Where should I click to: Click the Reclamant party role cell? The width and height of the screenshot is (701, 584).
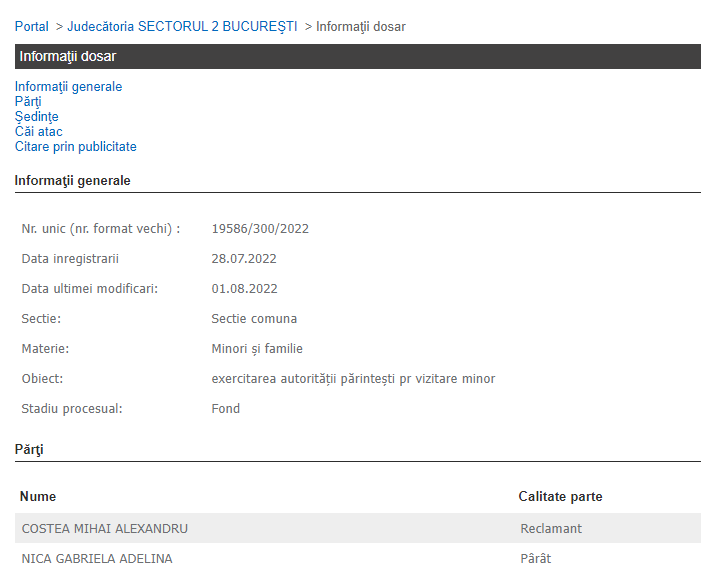[x=551, y=529]
